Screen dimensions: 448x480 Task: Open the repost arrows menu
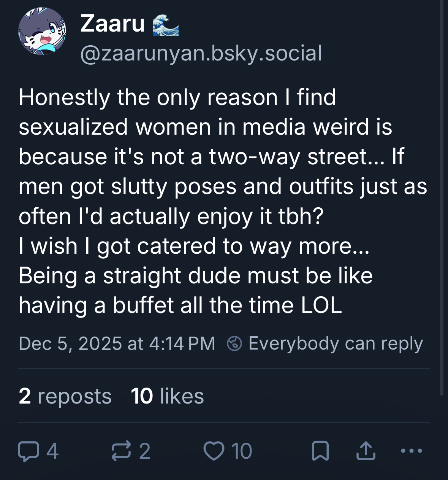click(x=121, y=451)
